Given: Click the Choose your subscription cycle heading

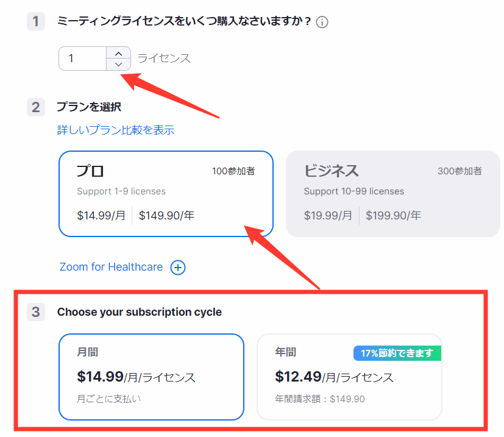Looking at the screenshot, I should click(x=140, y=312).
